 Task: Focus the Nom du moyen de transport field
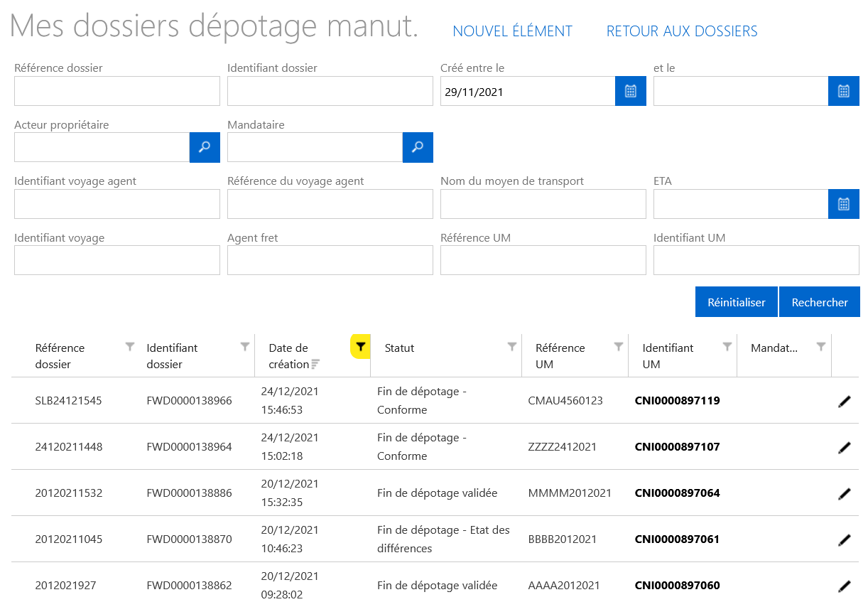pos(543,204)
